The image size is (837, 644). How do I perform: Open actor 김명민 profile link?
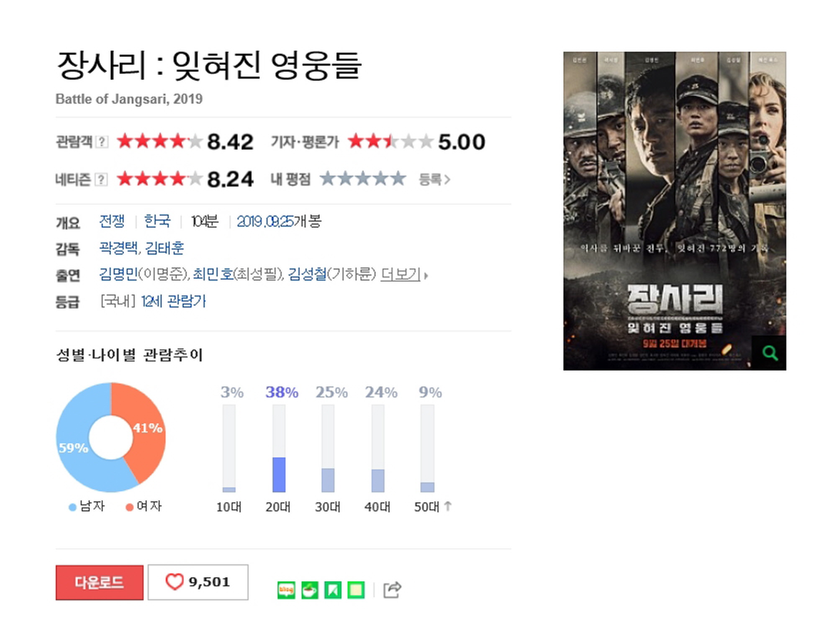118,274
